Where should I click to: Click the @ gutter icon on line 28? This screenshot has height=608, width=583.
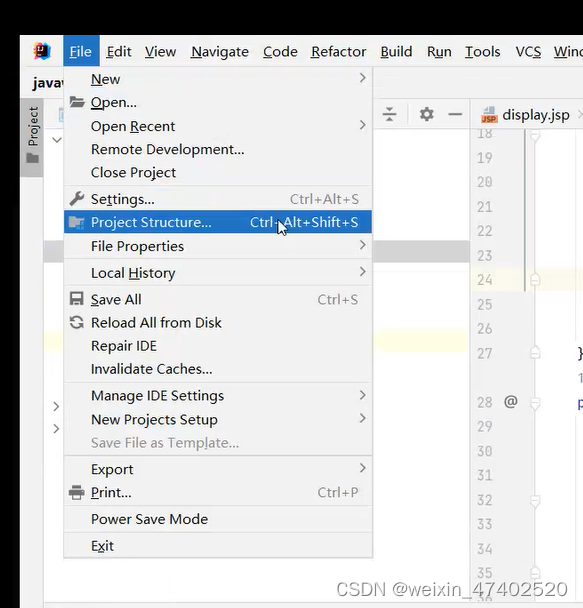[x=511, y=401]
